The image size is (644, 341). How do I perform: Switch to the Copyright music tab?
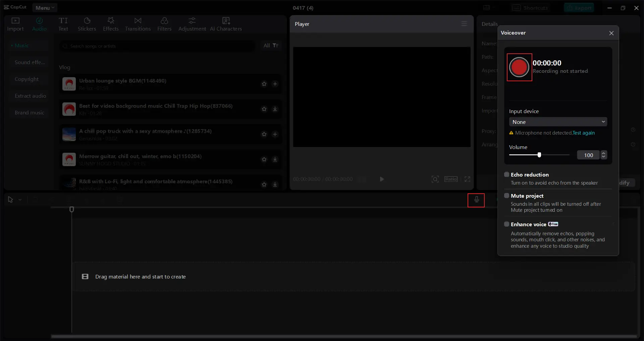[x=27, y=79]
